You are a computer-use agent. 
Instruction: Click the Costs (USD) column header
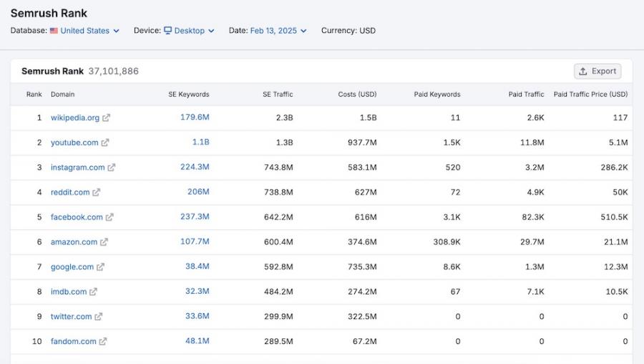click(x=357, y=94)
